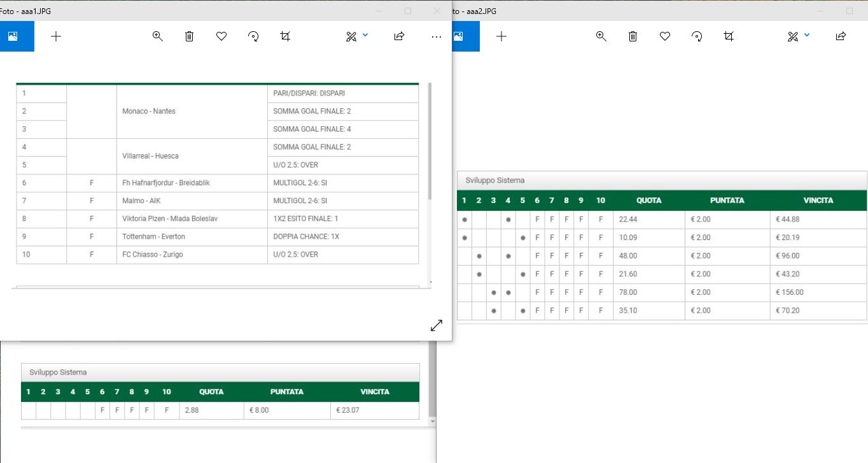Click the € 44.88 vincita value
868x463 pixels.
tap(788, 219)
